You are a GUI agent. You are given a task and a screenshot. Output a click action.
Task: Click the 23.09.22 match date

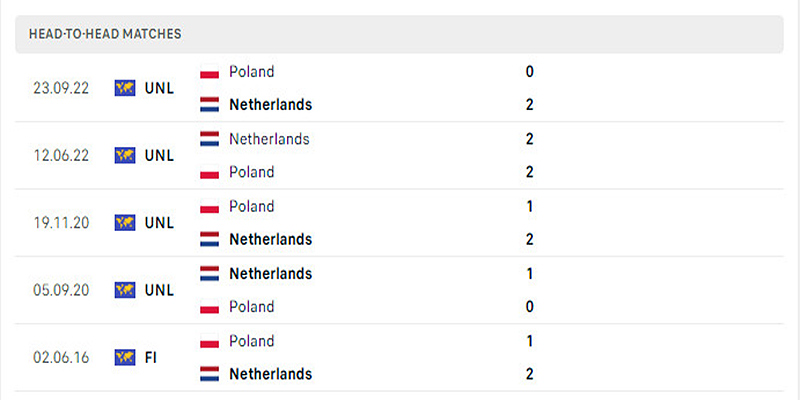[61, 88]
